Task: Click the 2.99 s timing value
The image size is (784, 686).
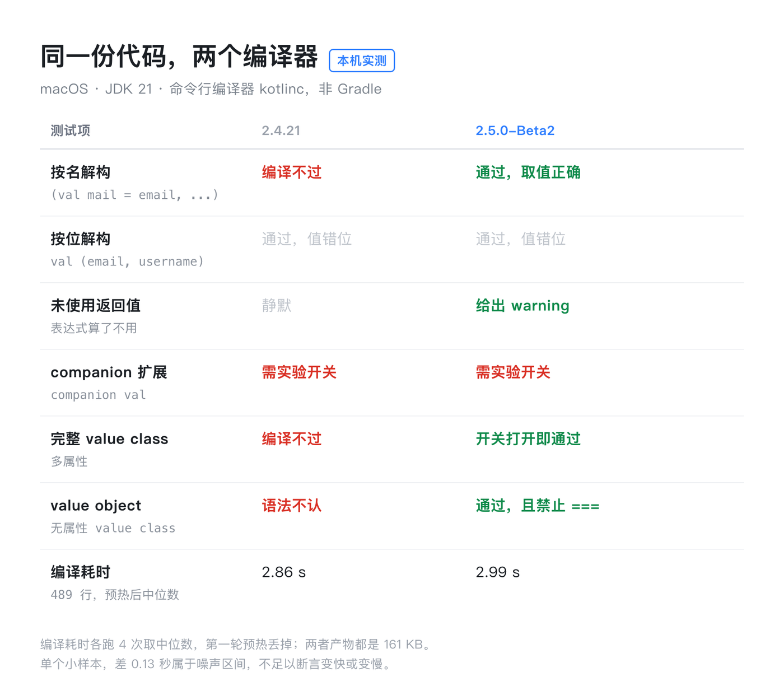Action: pos(498,572)
